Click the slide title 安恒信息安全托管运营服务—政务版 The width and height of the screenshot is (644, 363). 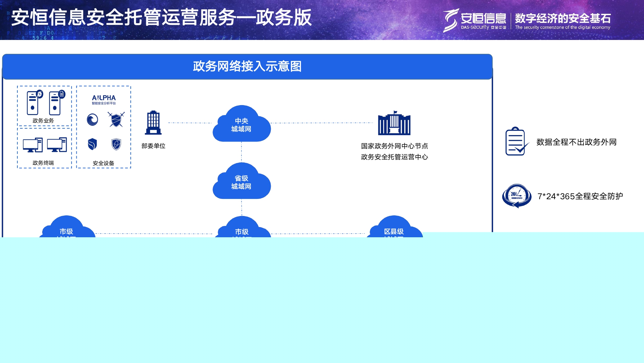[161, 17]
